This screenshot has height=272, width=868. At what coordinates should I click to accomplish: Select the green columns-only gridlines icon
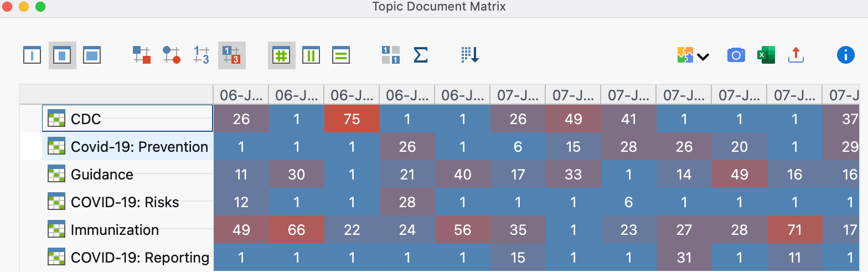[311, 55]
